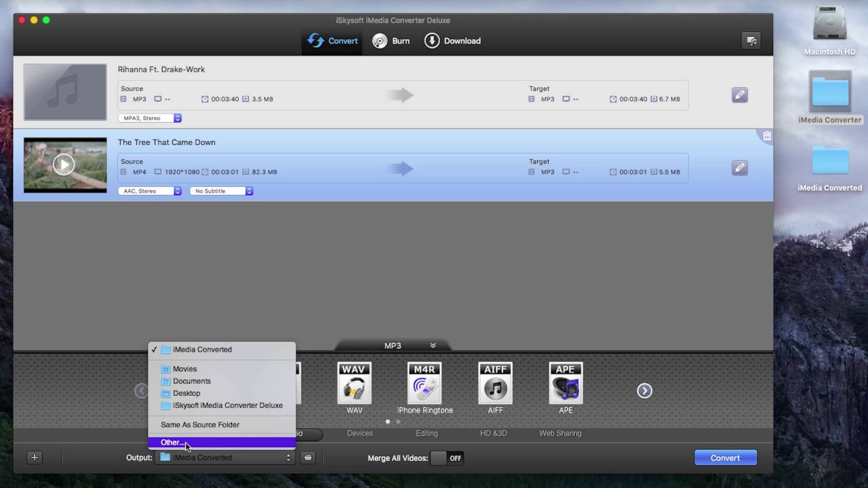Screen dimensions: 868x488
Task: Click the 1920*1080 source resolution value
Action: [182, 172]
